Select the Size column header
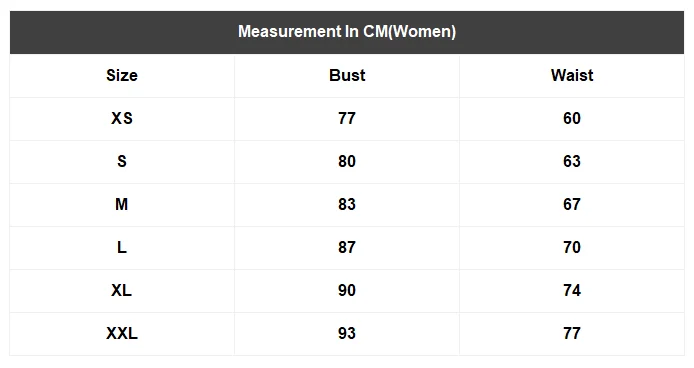694x368 pixels. [122, 75]
